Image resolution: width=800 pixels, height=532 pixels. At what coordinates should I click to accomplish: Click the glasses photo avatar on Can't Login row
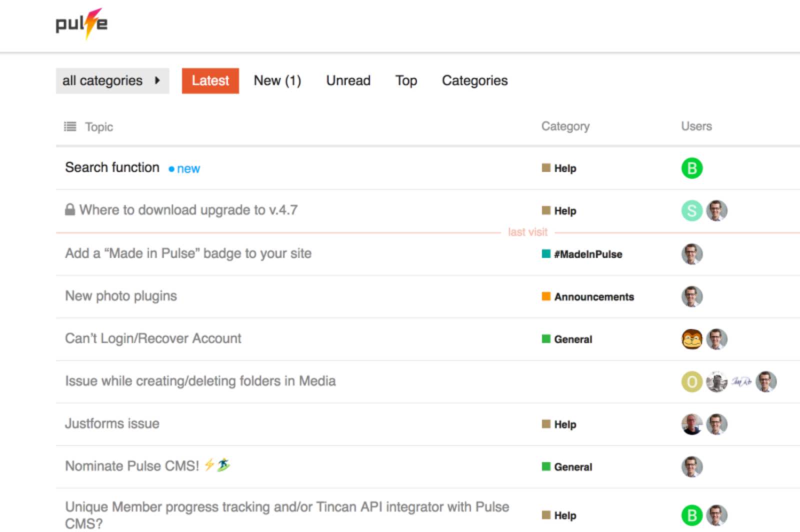(x=716, y=339)
